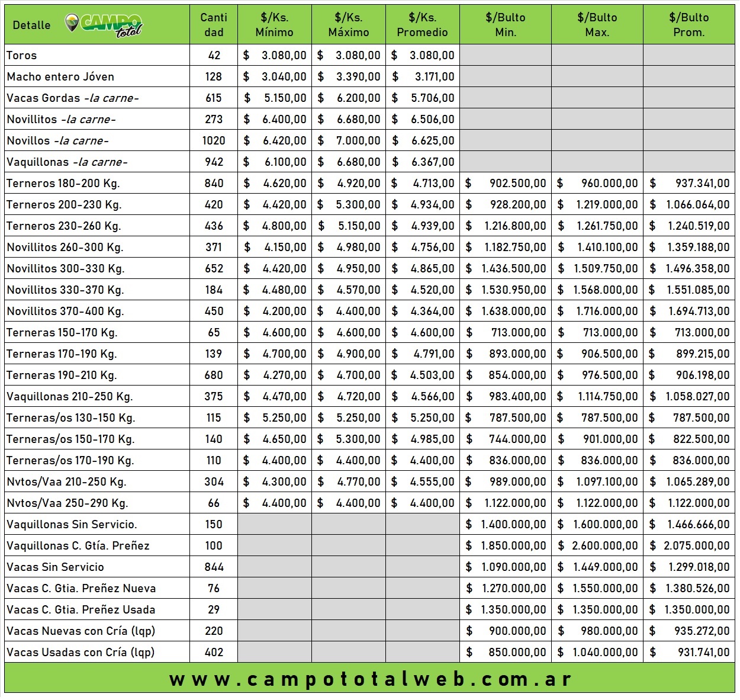The width and height of the screenshot is (740, 700).
Task: Select the Vaquillonas 210-250 Kg. row label
Action: pyautogui.click(x=69, y=397)
